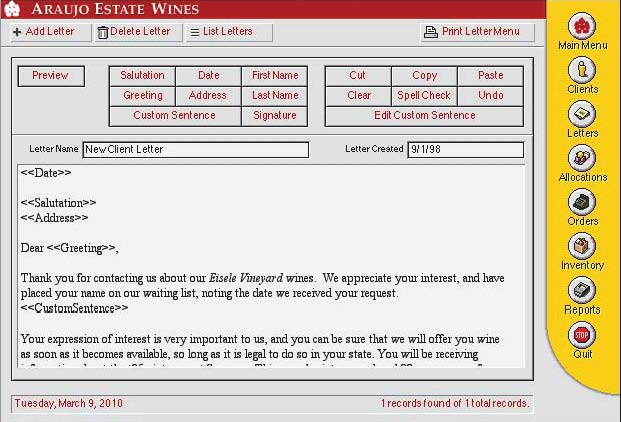Insert a Custom Sentence placeholder

[x=175, y=116]
